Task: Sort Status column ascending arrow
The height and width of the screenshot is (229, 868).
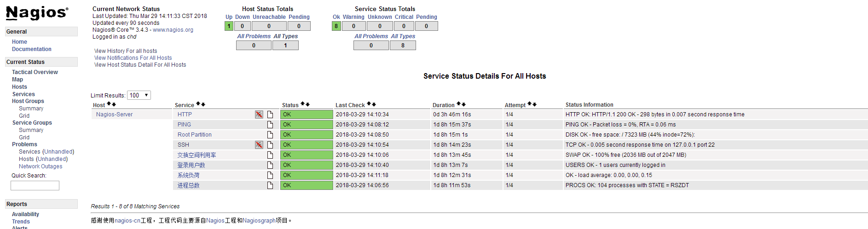Action: pos(302,104)
